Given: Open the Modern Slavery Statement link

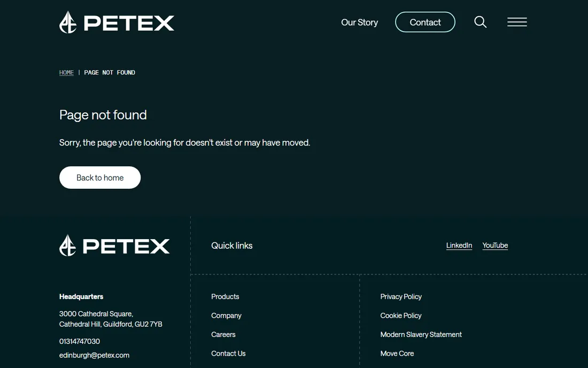Looking at the screenshot, I should pos(421,334).
